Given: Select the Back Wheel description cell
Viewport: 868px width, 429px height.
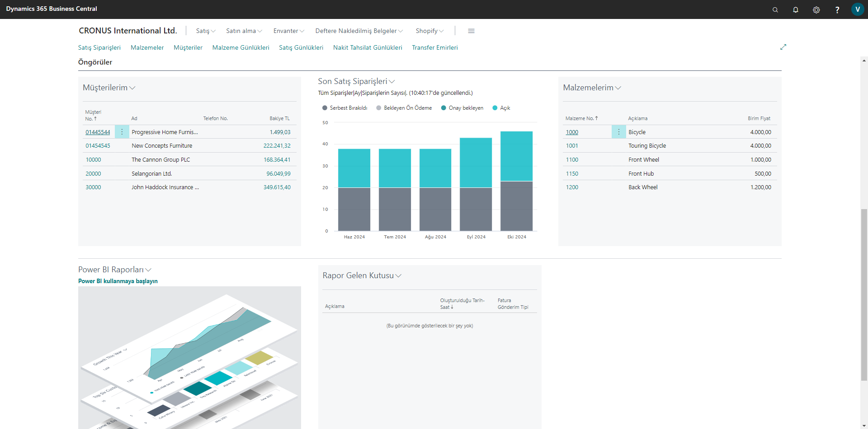Looking at the screenshot, I should click(643, 187).
